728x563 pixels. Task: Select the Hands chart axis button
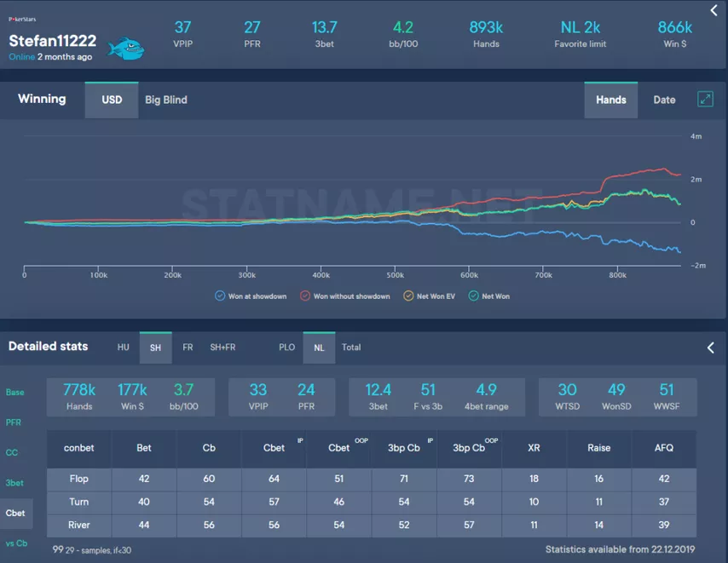[x=610, y=100]
